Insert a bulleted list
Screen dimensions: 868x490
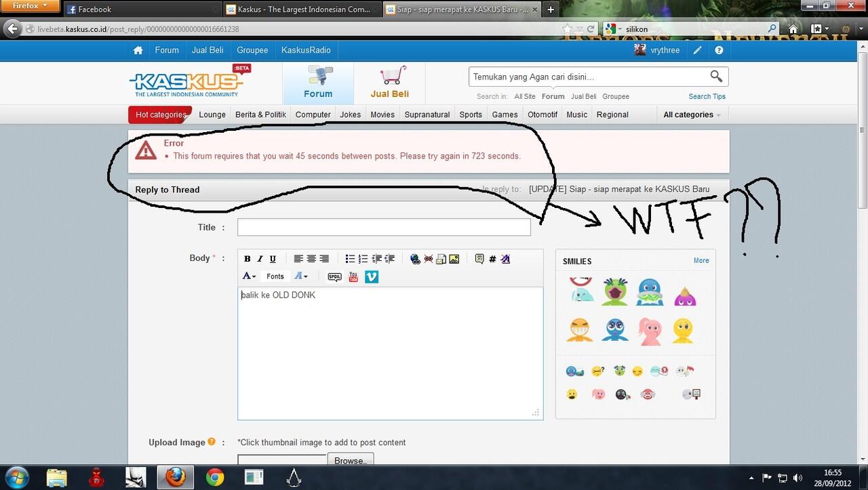pyautogui.click(x=350, y=259)
